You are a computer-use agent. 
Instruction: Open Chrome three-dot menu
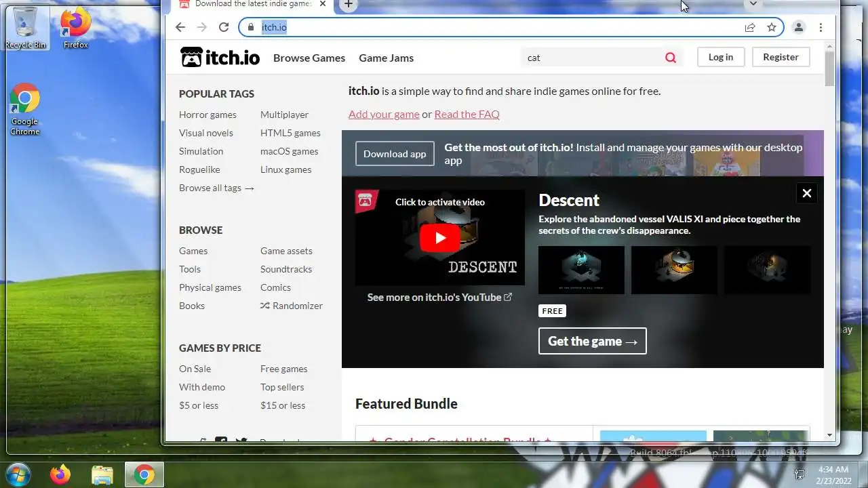(x=821, y=27)
